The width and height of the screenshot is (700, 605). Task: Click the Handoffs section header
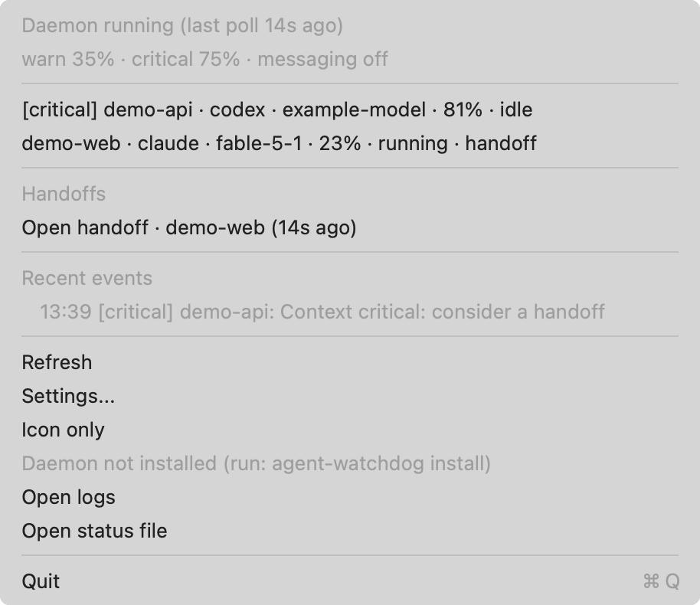click(64, 194)
